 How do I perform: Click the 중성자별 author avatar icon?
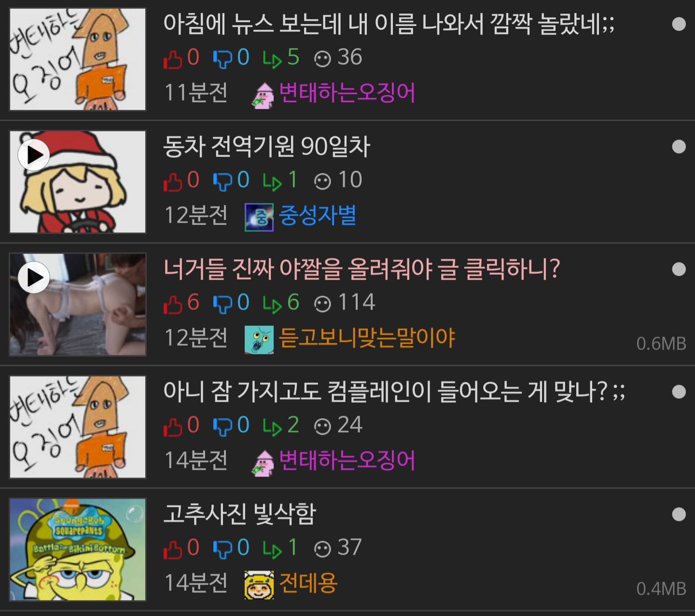pyautogui.click(x=259, y=217)
